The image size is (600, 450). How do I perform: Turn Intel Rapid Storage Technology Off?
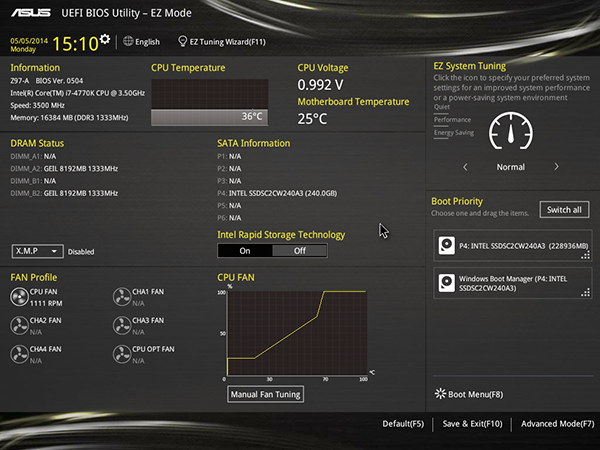point(300,251)
